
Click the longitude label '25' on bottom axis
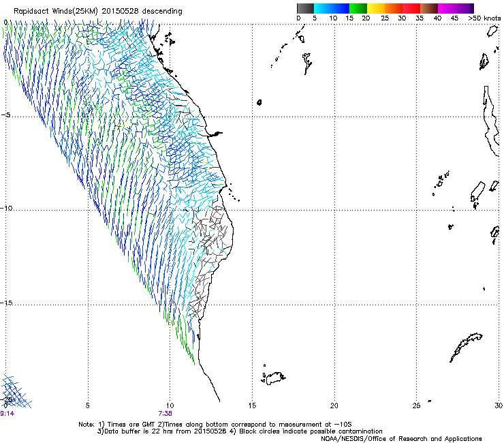coord(416,406)
